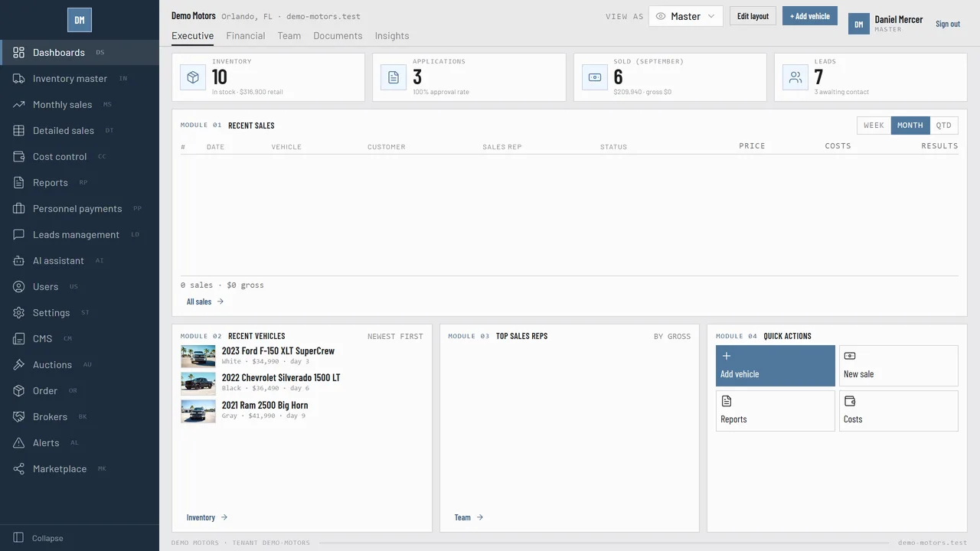Click the RESULTS column header
980x551 pixels.
point(939,146)
